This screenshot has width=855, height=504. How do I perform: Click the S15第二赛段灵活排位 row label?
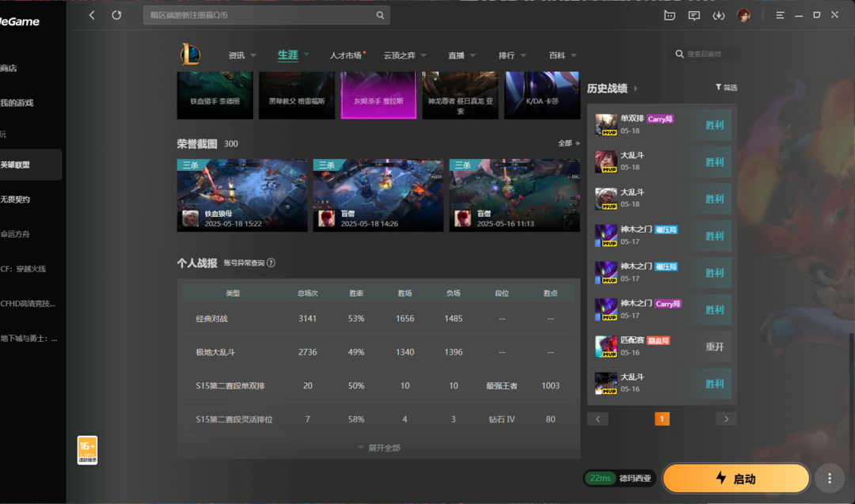(x=234, y=419)
